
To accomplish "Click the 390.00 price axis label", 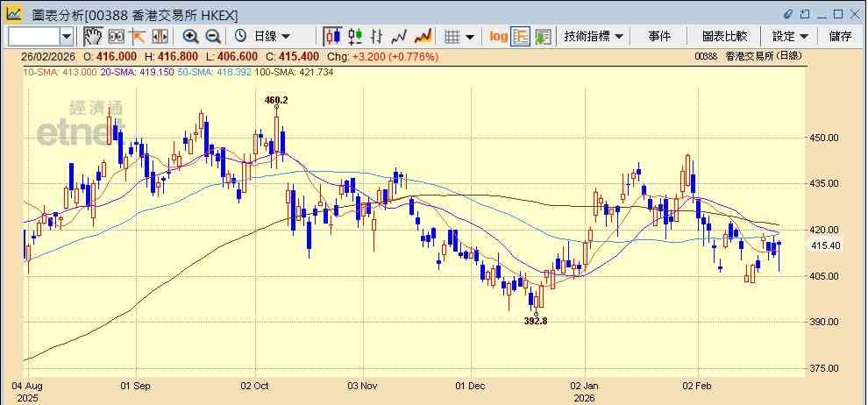I will [824, 322].
